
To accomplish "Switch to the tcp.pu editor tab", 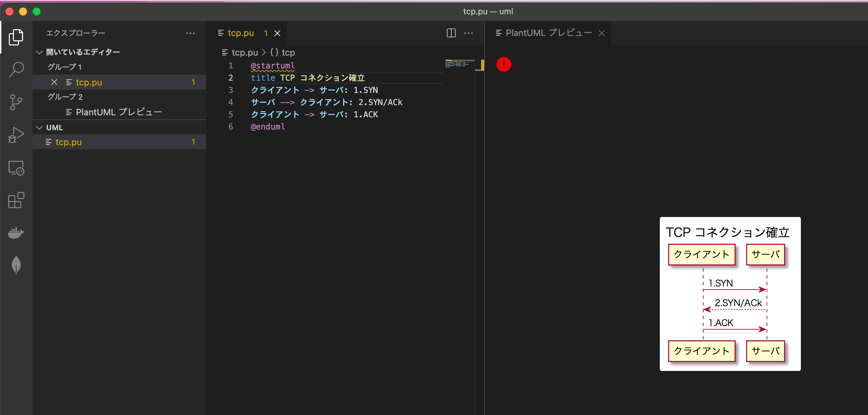I will click(x=240, y=33).
